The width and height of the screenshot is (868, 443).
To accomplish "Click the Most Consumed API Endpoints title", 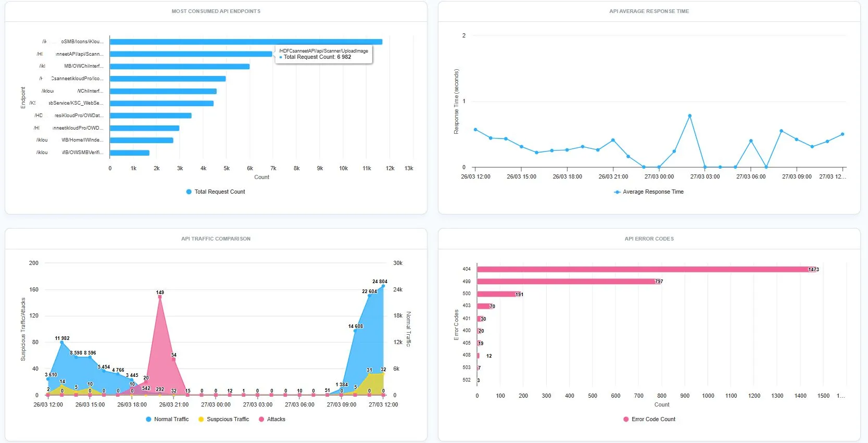I will 216,11.
